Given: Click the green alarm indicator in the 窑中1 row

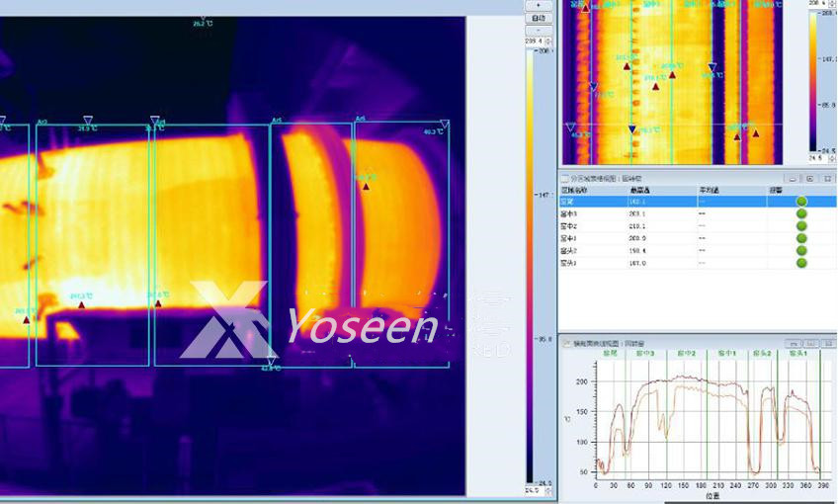Looking at the screenshot, I should pyautogui.click(x=801, y=238).
